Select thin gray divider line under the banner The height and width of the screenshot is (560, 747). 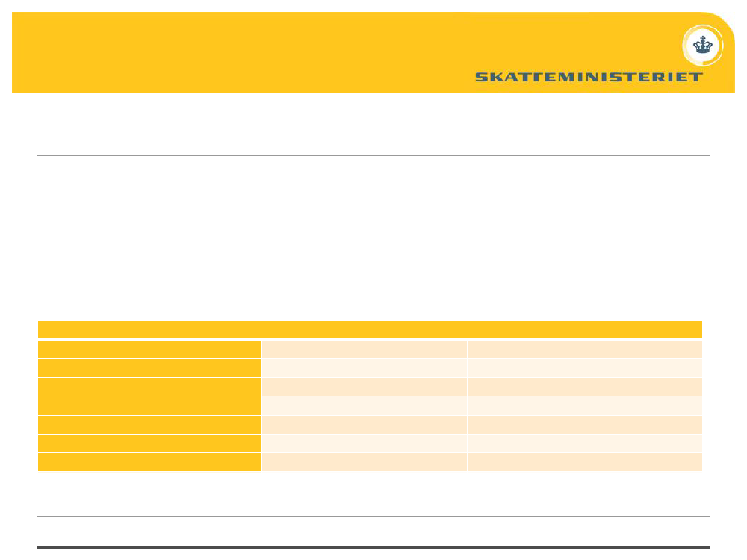click(373, 155)
